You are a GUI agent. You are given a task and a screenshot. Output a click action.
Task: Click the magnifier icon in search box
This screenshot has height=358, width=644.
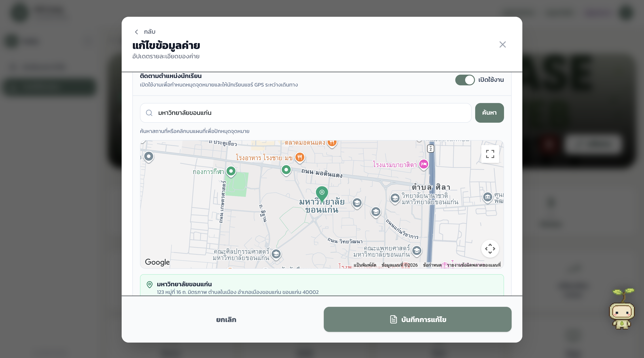[149, 113]
